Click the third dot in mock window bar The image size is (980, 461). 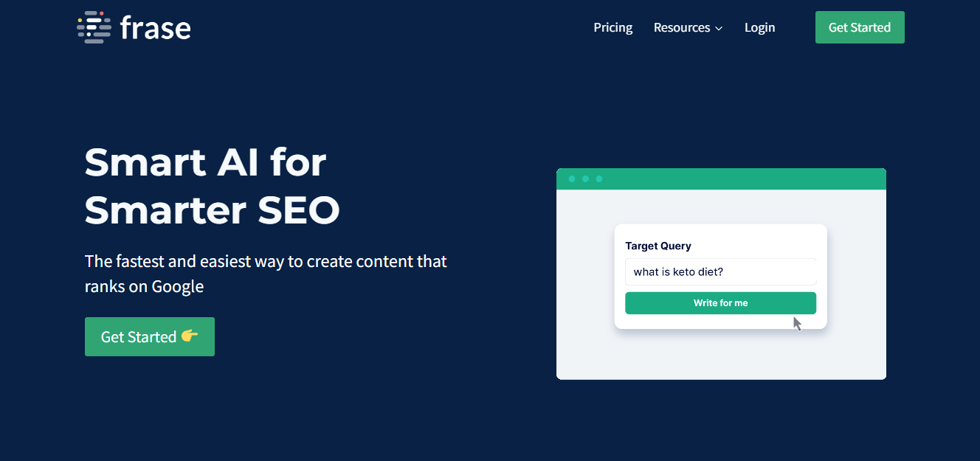point(599,179)
